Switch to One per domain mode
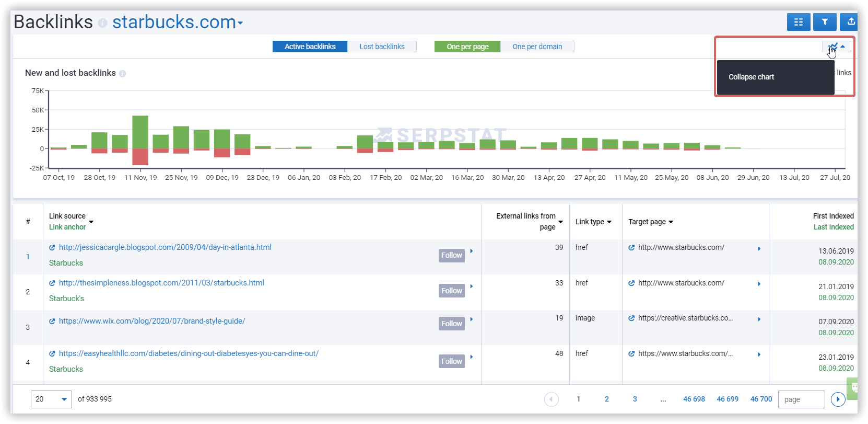 click(x=537, y=47)
